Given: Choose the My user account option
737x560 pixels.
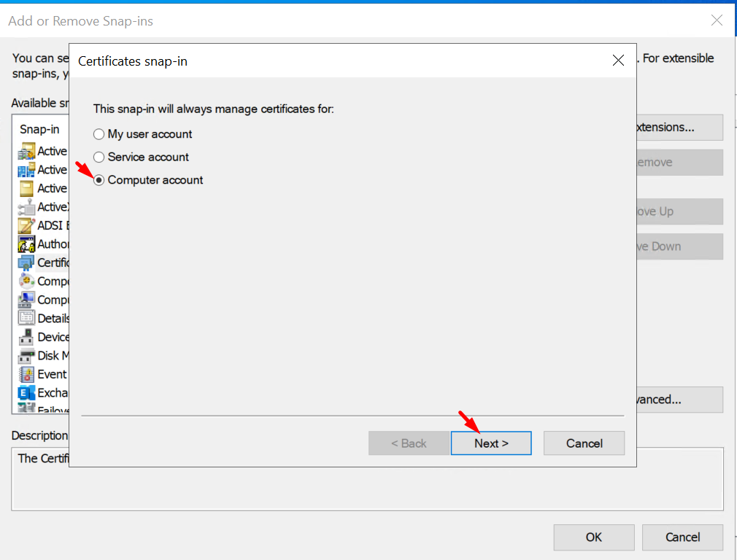Looking at the screenshot, I should pyautogui.click(x=99, y=134).
